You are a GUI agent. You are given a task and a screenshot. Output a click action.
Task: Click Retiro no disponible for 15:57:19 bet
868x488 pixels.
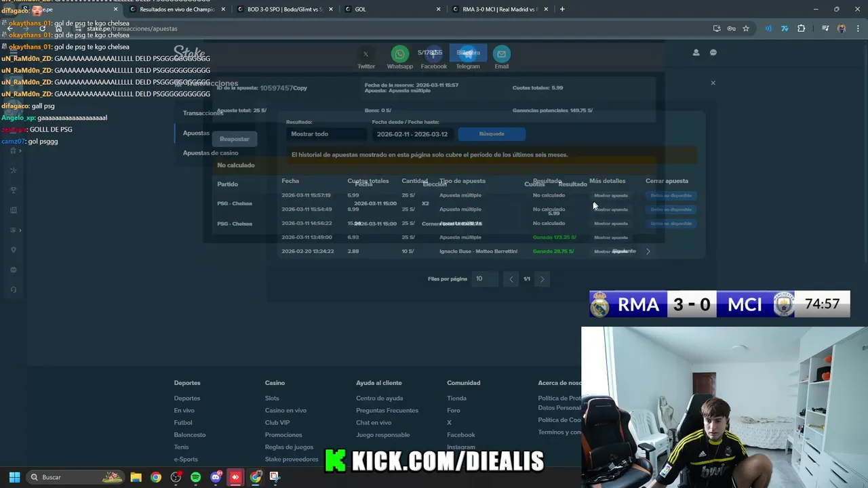(x=671, y=195)
